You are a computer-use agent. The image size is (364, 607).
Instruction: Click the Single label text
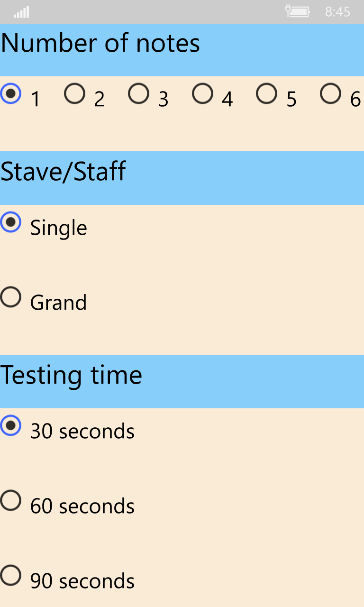58,228
